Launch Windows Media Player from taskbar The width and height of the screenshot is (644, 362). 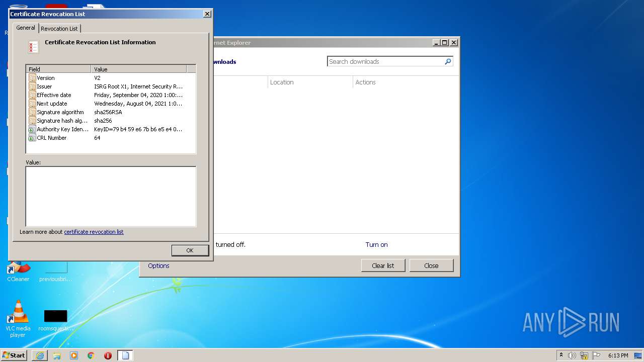coord(74,355)
